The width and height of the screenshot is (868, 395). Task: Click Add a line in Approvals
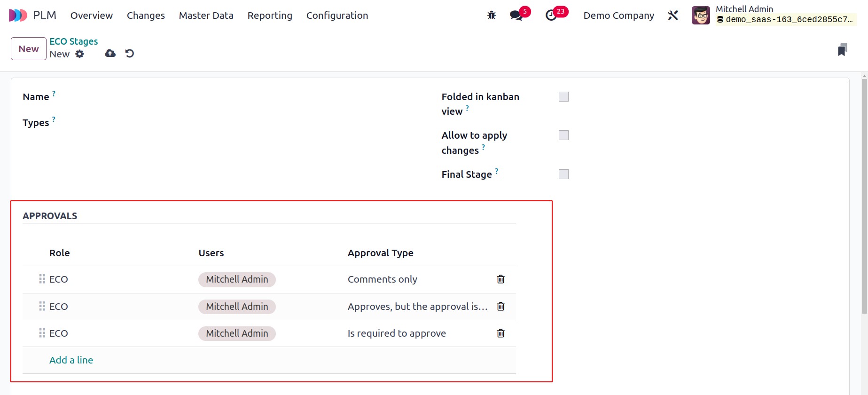(71, 360)
